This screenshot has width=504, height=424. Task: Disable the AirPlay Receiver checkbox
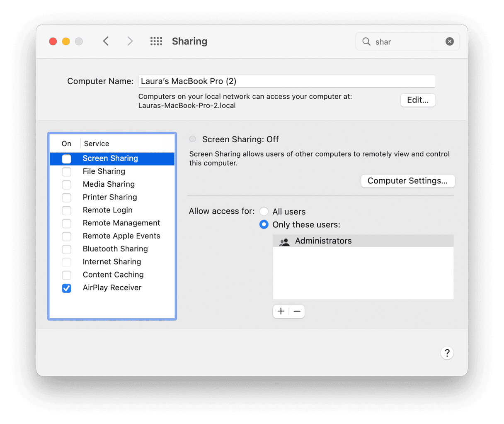[x=67, y=288]
